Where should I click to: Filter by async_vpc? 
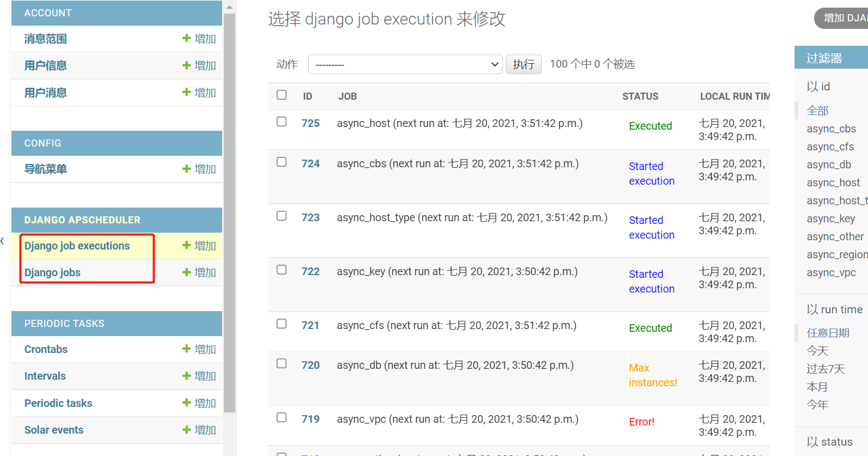pyautogui.click(x=831, y=272)
